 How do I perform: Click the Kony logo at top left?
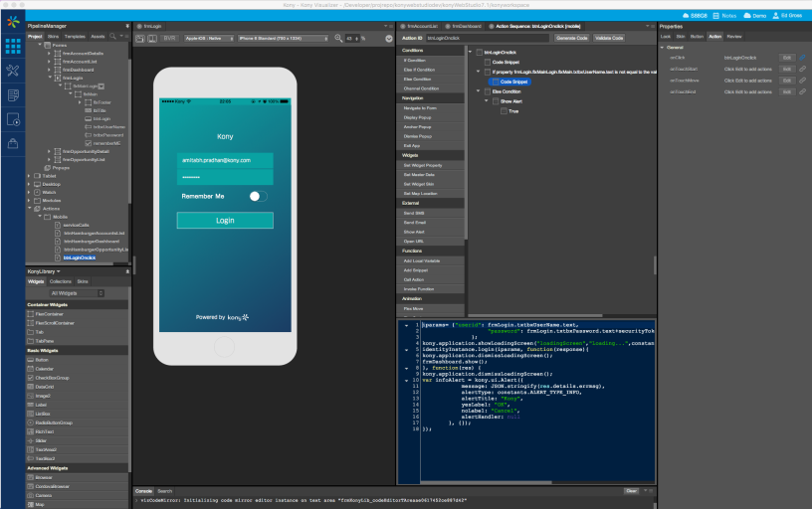[x=13, y=22]
